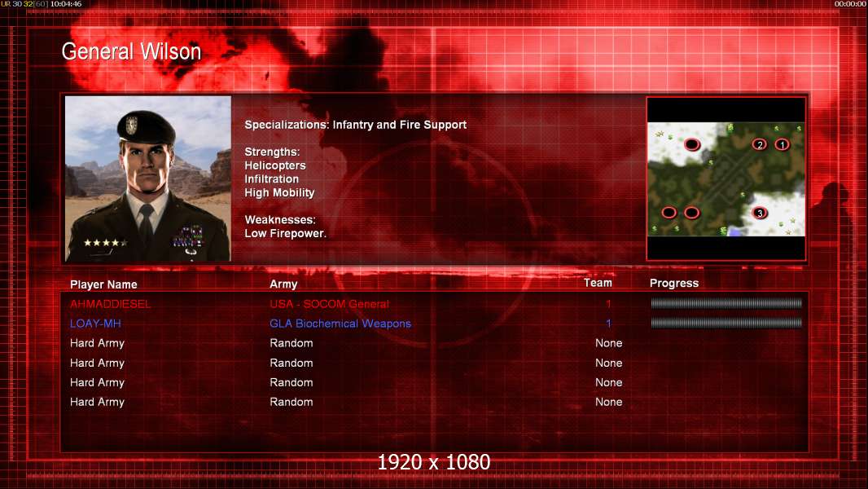Click the "Infiltration" strength entry
The width and height of the screenshot is (868, 489).
click(x=271, y=178)
